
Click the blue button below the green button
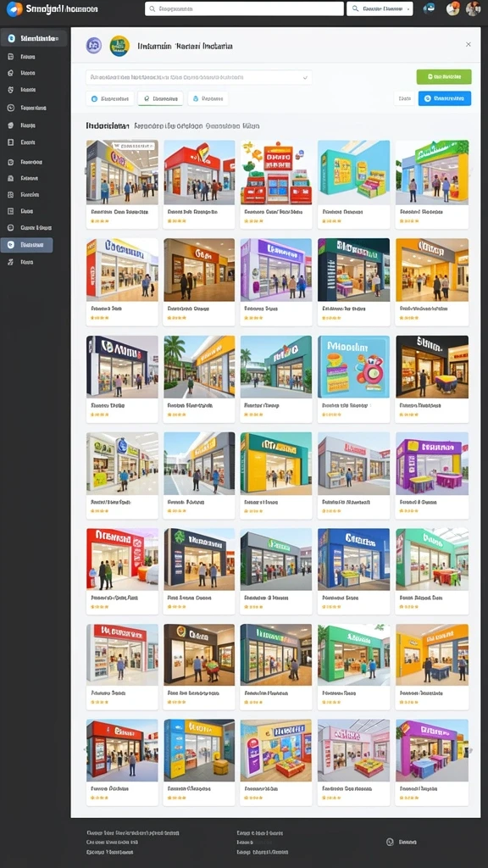point(445,98)
